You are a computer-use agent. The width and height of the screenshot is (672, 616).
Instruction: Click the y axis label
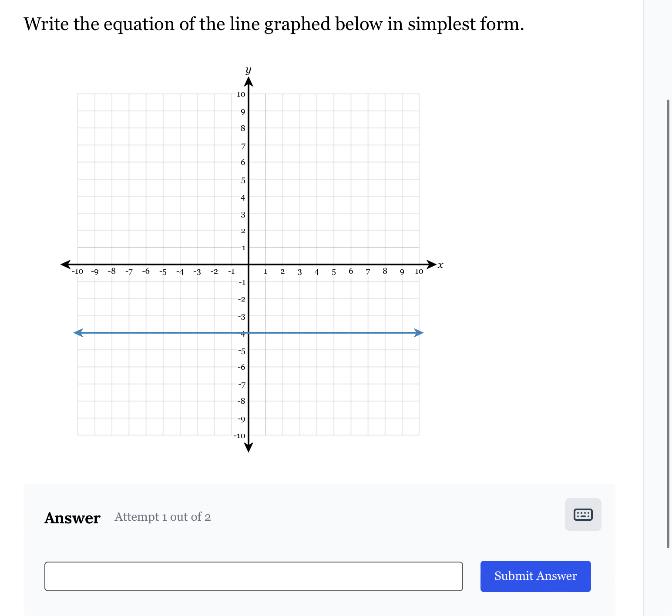click(248, 70)
